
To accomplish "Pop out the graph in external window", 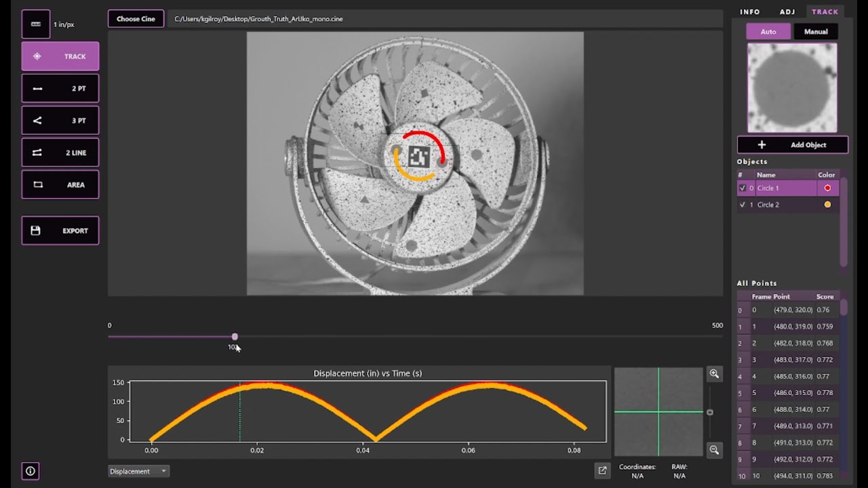I will [602, 470].
